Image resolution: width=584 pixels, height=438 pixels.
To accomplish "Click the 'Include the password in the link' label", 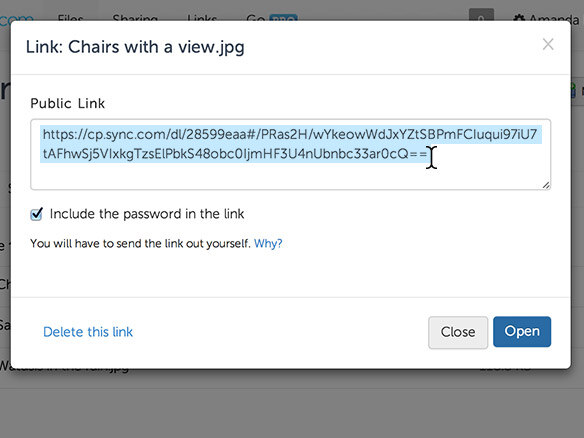I will point(147,214).
